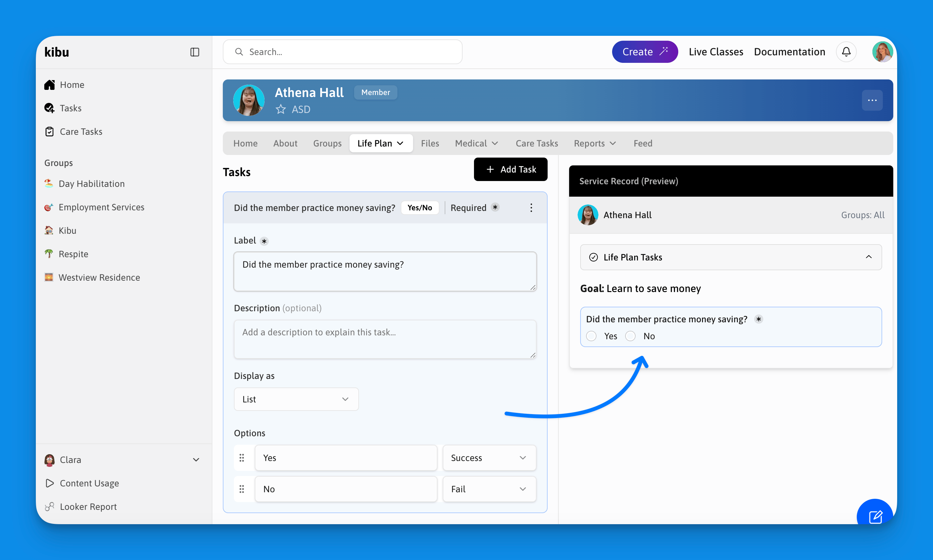Open the Fail outcome dropdown
The height and width of the screenshot is (560, 933).
[x=489, y=489]
